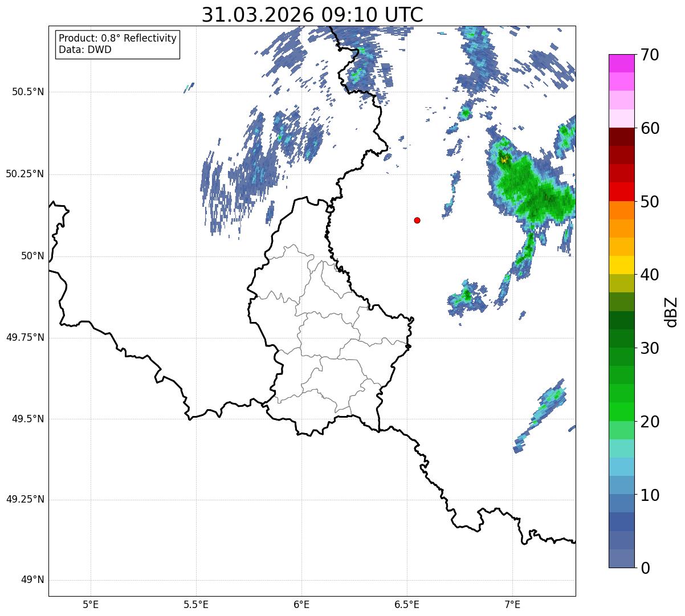The height and width of the screenshot is (616, 685).
Task: Click "Product: 0.8° Reflectivity" label
Action: click(x=118, y=38)
